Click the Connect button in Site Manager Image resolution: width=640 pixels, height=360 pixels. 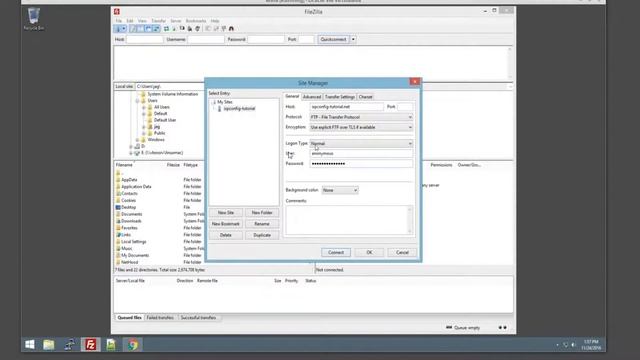(x=336, y=253)
